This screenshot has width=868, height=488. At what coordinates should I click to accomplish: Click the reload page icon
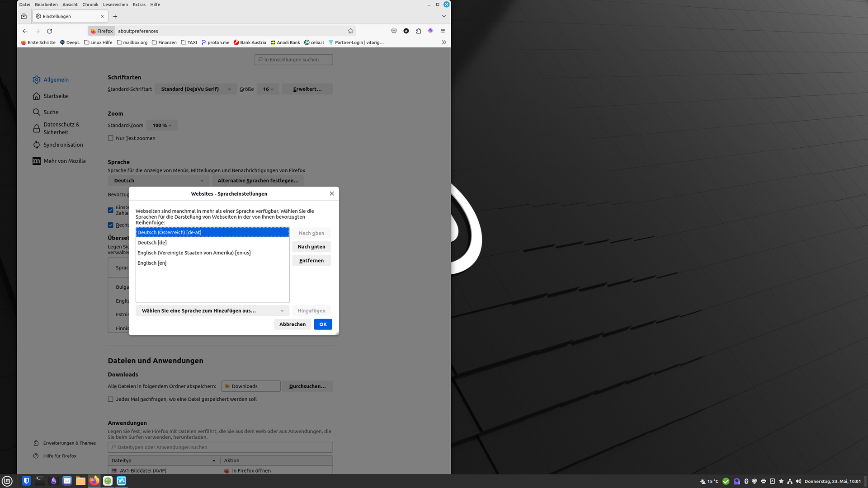50,31
